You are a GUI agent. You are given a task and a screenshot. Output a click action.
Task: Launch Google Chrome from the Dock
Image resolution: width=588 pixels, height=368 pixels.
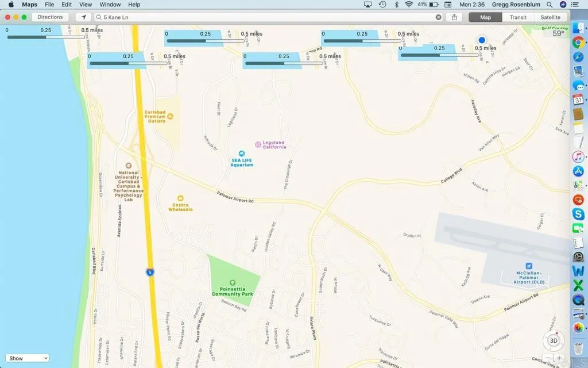click(x=578, y=43)
